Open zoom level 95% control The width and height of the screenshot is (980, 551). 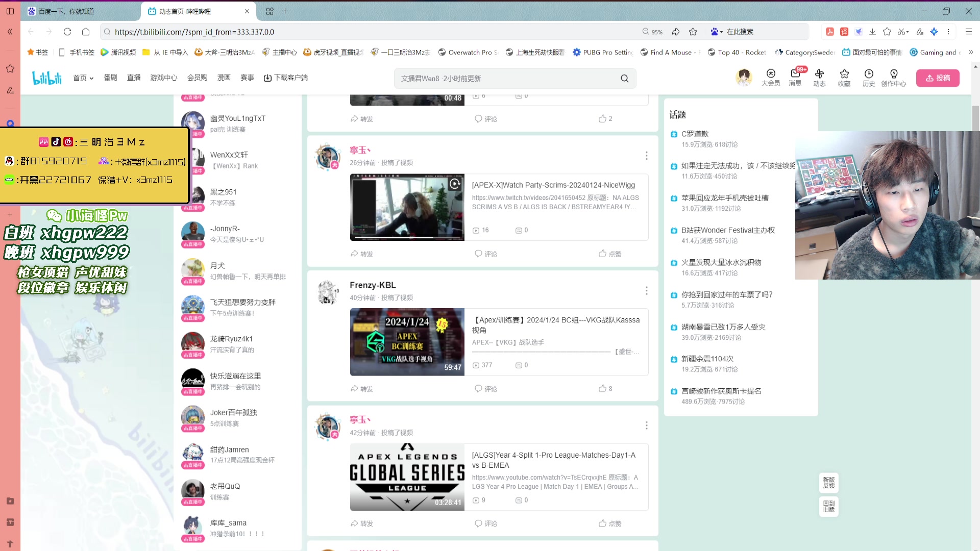pos(652,32)
